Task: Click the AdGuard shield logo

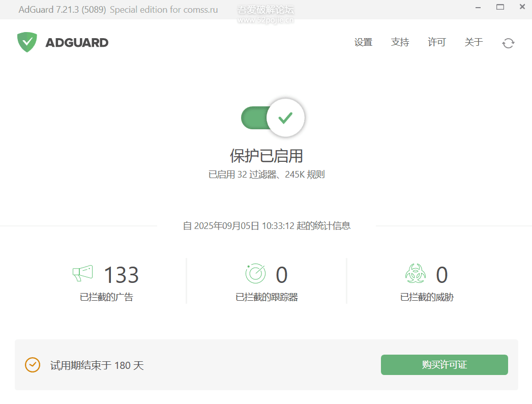Action: [27, 42]
